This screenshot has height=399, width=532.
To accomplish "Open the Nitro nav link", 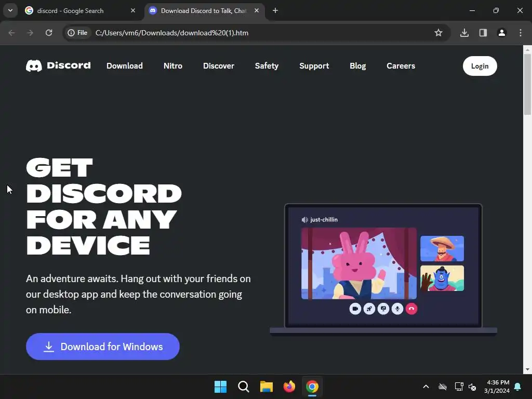I will 173,66.
